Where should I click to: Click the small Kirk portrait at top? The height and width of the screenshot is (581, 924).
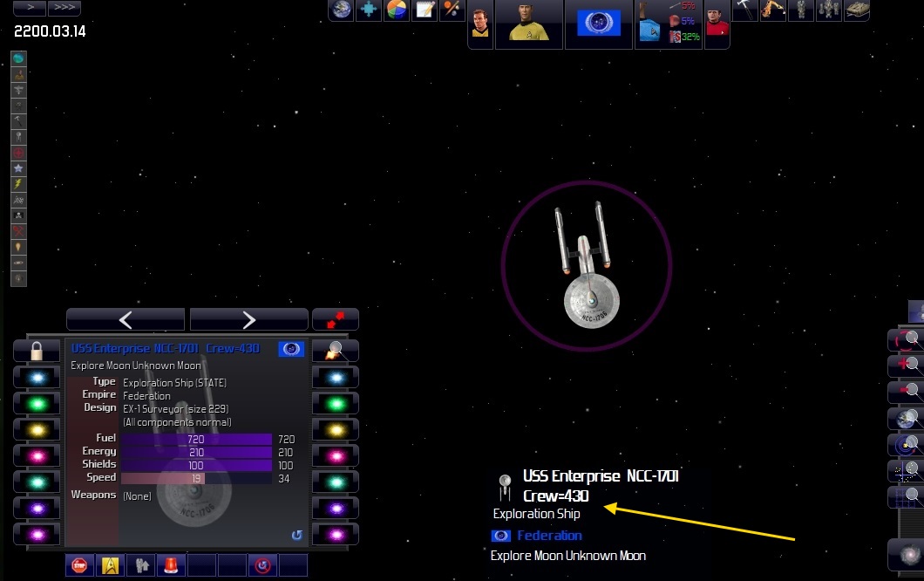(x=480, y=24)
